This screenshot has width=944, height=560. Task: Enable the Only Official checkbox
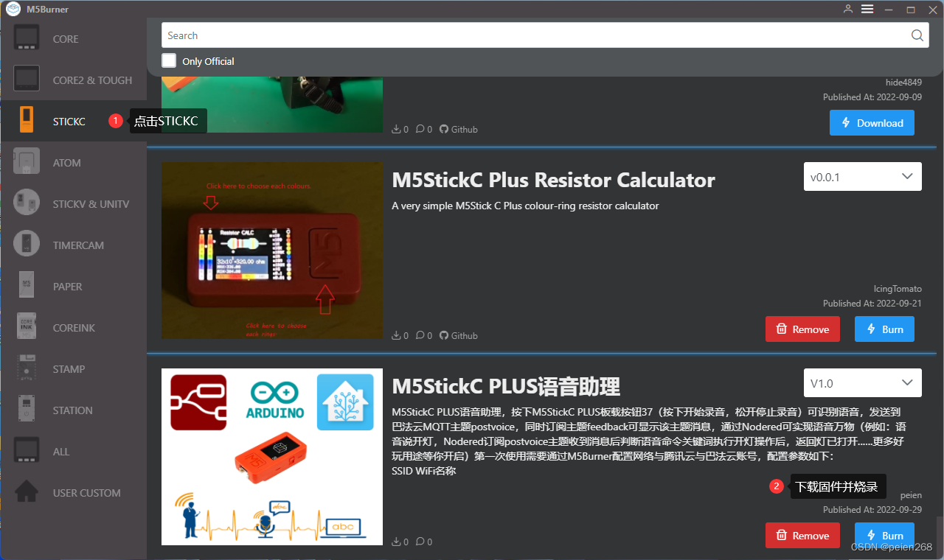169,60
